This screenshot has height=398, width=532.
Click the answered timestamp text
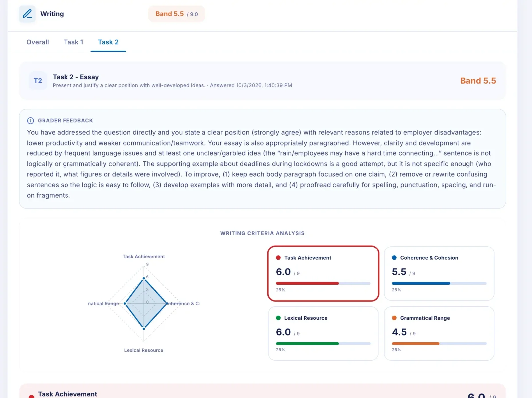click(251, 85)
